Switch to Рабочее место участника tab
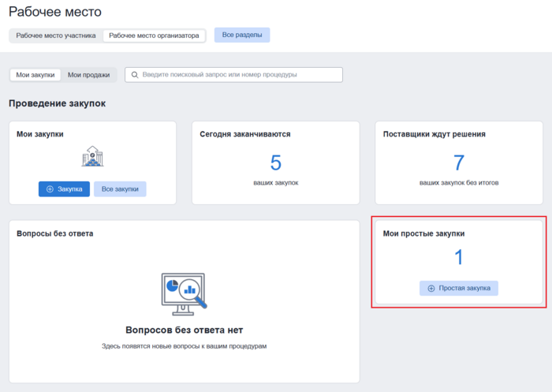 tap(56, 35)
